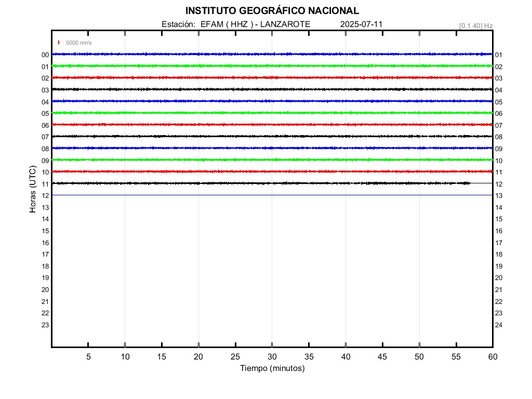Click the Tiempo (minutos) axis title
This screenshot has width=532, height=399.
click(x=272, y=368)
